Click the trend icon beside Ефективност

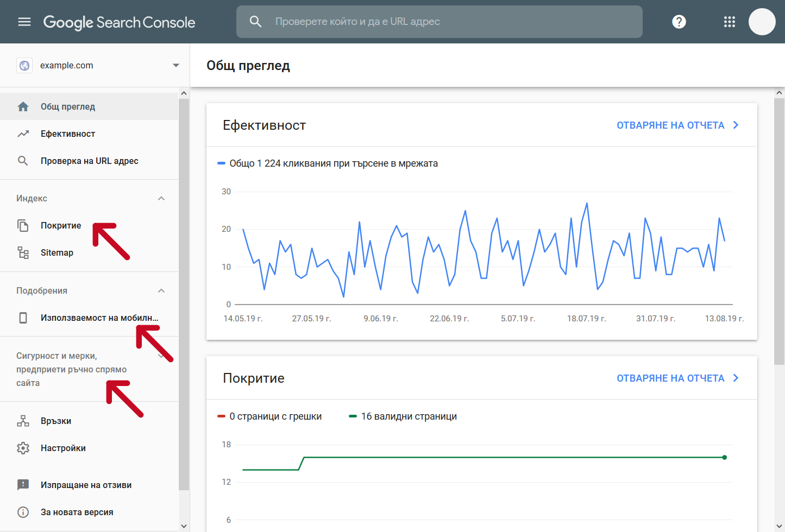23,134
